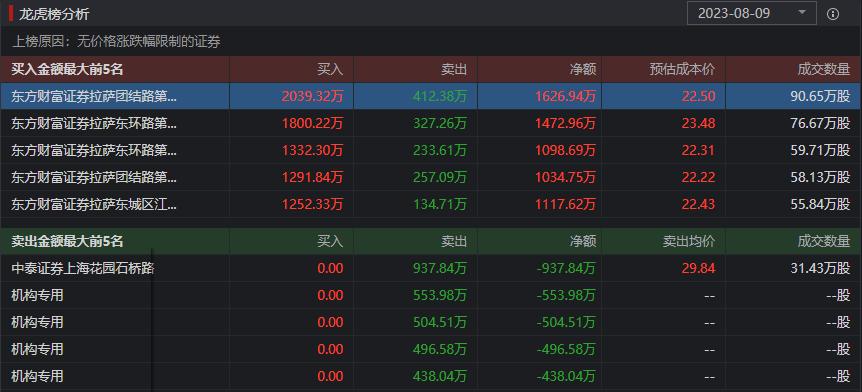Click the 1291.84万 buy amount cell
Screen dimensions: 862x392
312,177
